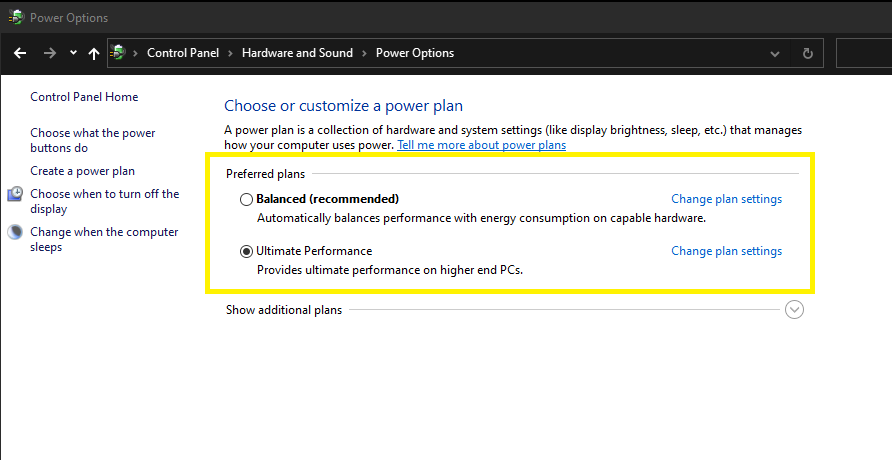Open the recent locations dropdown arrow
892x460 pixels.
(73, 53)
